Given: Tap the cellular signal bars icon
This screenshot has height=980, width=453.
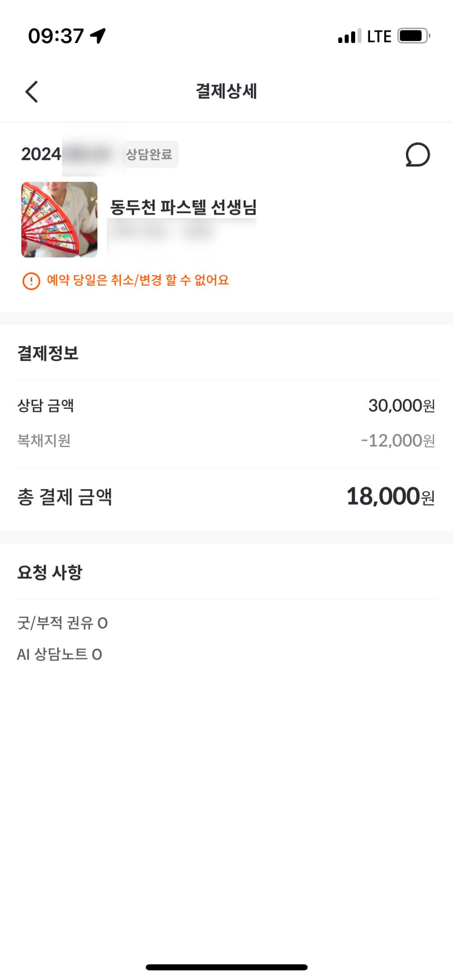Looking at the screenshot, I should [x=349, y=36].
